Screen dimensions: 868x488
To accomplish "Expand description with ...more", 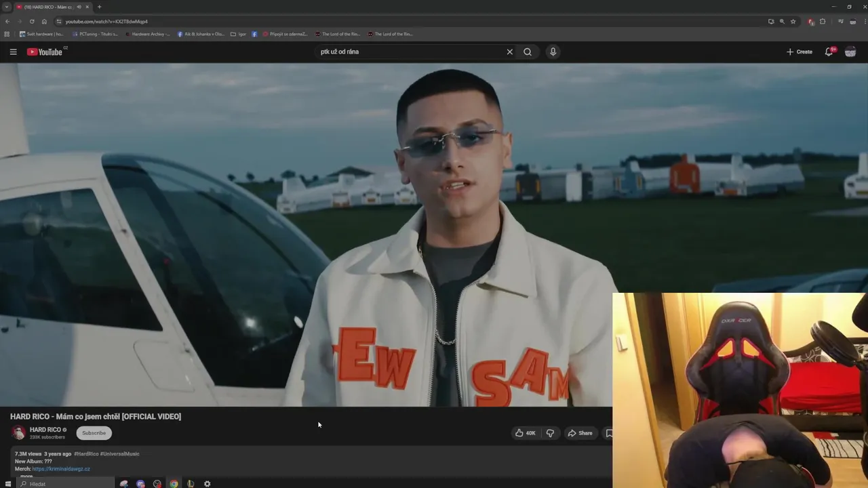I will 26,476.
